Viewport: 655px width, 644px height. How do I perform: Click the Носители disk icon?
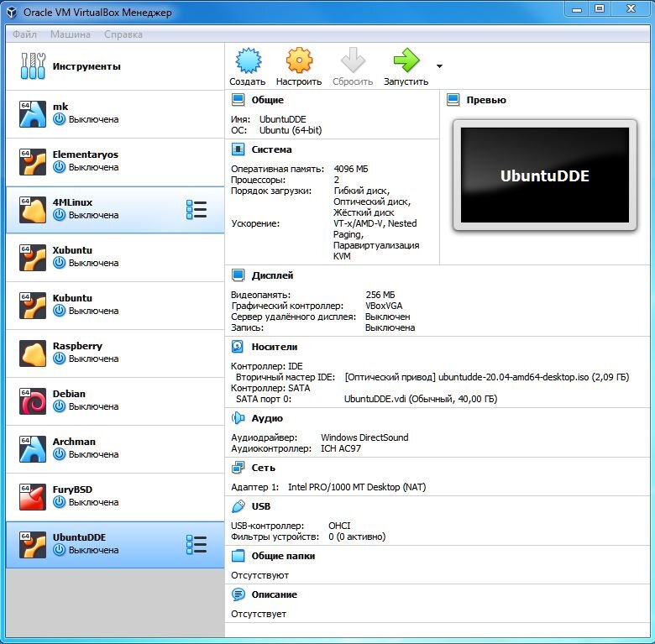pos(238,347)
